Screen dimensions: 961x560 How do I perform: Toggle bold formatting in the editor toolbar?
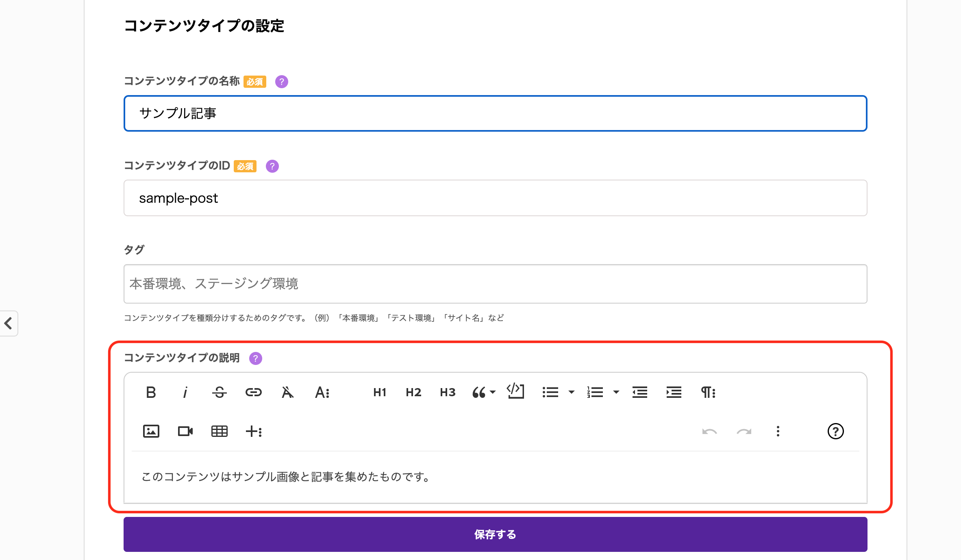tap(151, 392)
